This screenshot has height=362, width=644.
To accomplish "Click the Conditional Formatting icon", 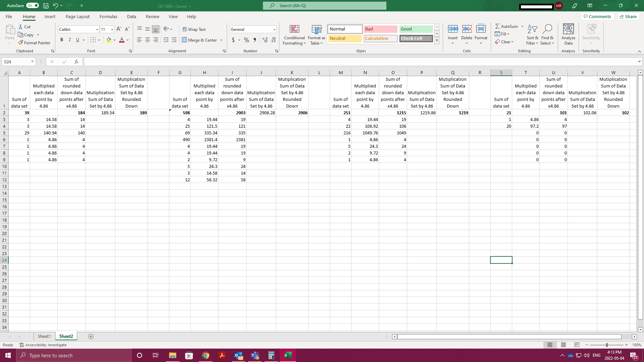I will click(294, 29).
